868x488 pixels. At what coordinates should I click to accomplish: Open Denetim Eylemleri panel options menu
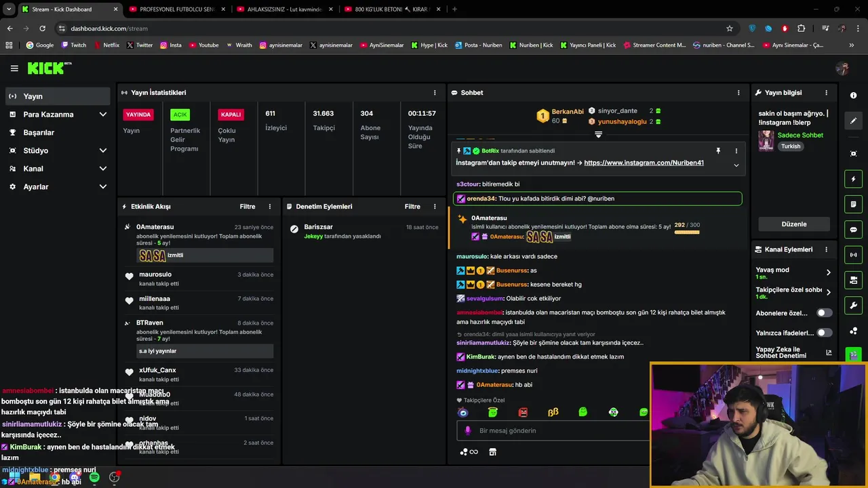coord(435,207)
